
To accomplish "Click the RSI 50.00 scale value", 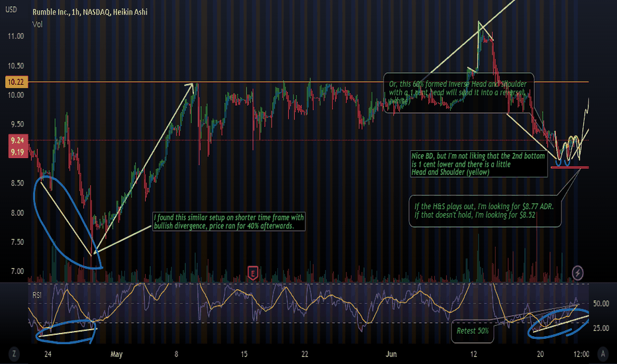I will click(601, 303).
